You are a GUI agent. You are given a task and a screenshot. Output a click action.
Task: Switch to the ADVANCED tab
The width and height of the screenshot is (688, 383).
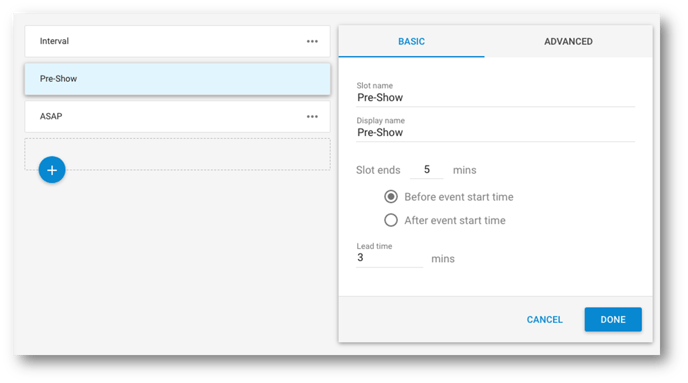(568, 41)
